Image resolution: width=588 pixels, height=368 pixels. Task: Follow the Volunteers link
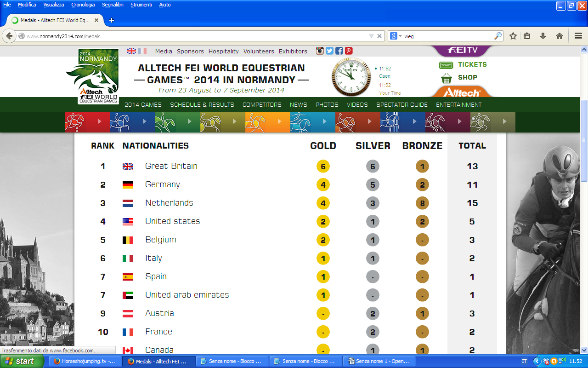259,51
